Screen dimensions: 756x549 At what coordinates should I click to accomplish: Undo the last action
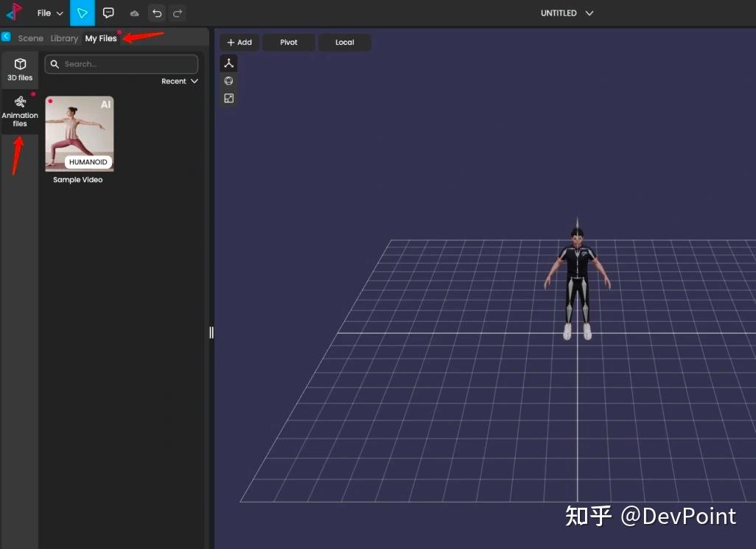[x=156, y=13]
